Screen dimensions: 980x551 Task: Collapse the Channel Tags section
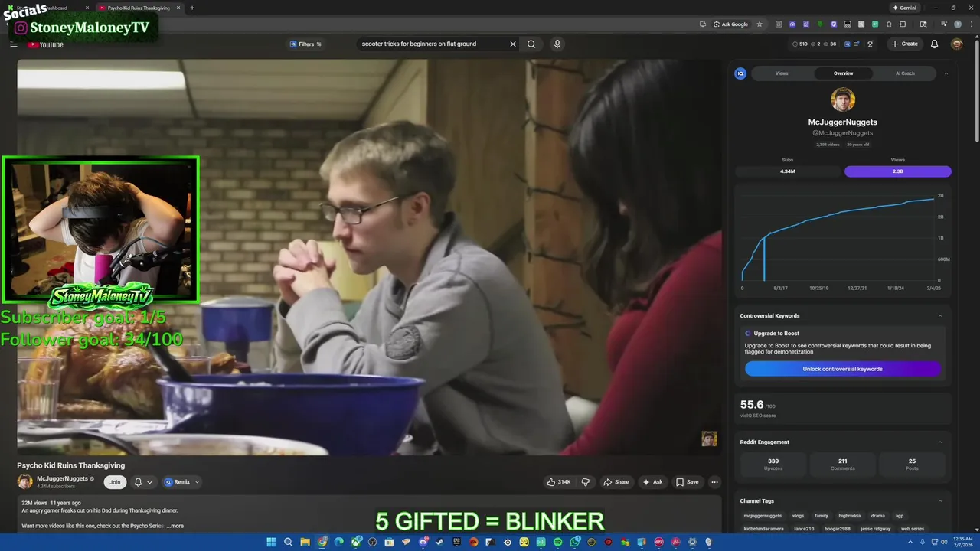(940, 500)
